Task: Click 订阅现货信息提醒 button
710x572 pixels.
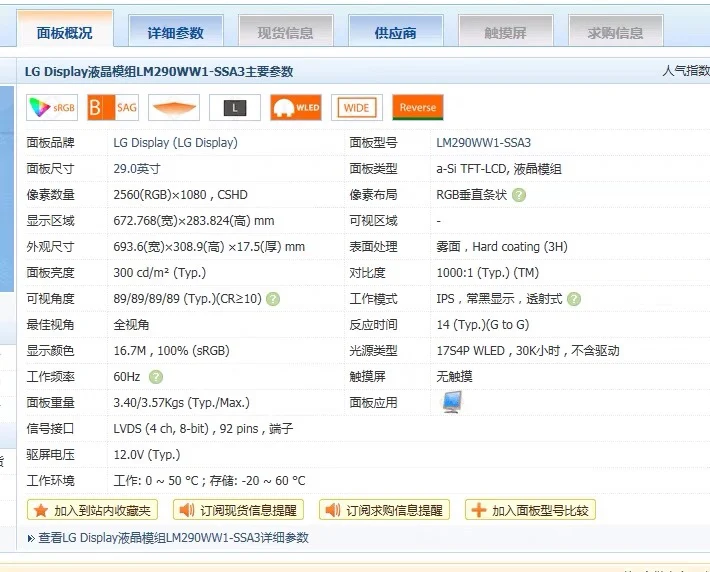Action: [x=238, y=510]
